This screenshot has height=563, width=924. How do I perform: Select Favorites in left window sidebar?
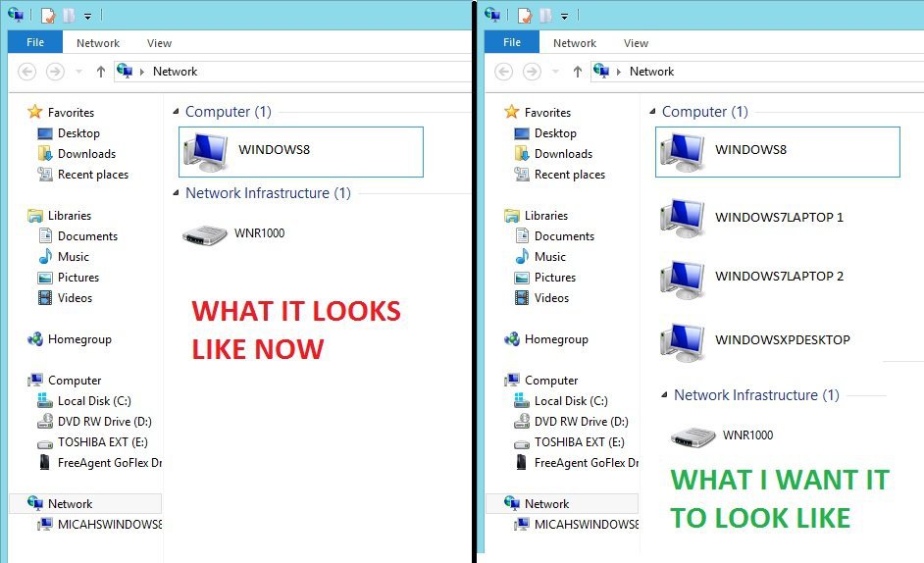(61, 112)
